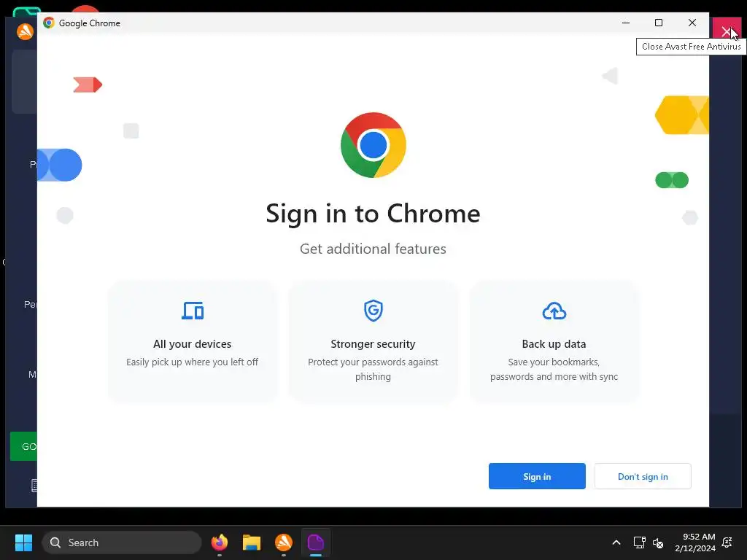Click the network tray icon

[x=639, y=542]
